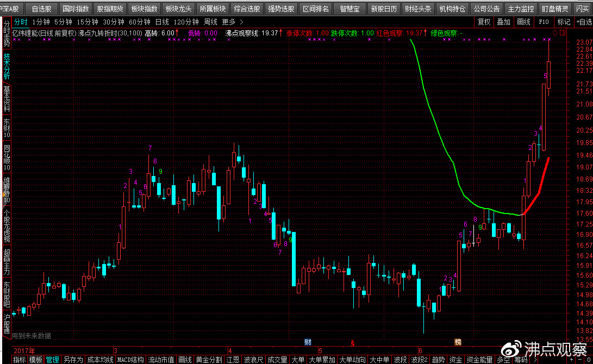This screenshot has width=593, height=364.
Task: Select the 15分钟 period
Action: (x=88, y=22)
